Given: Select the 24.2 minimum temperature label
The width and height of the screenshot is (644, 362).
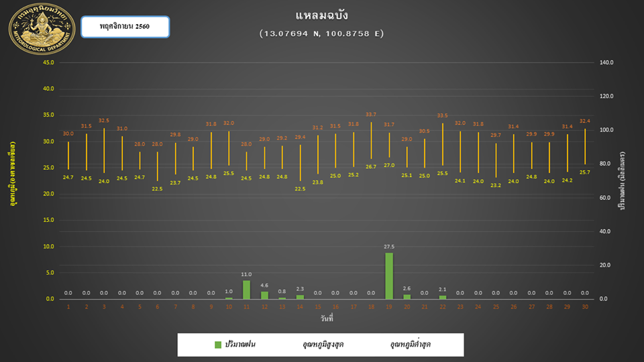Looking at the screenshot, I should (x=568, y=180).
